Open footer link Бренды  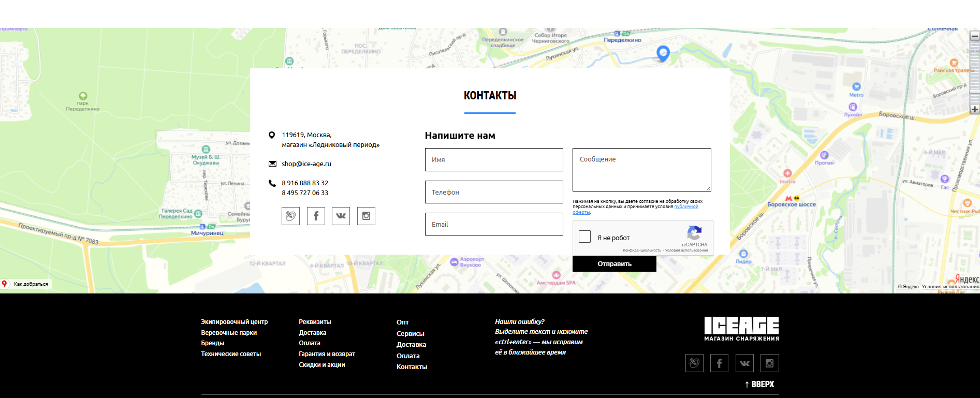pyautogui.click(x=213, y=343)
